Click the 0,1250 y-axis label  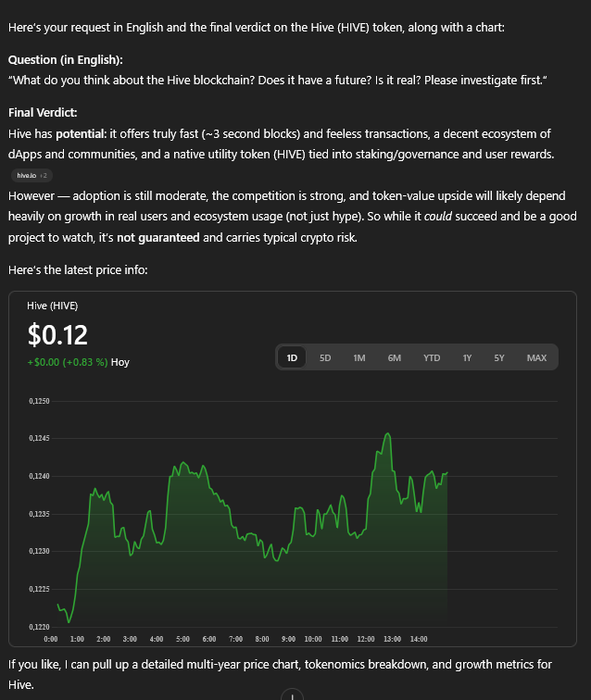[39, 401]
